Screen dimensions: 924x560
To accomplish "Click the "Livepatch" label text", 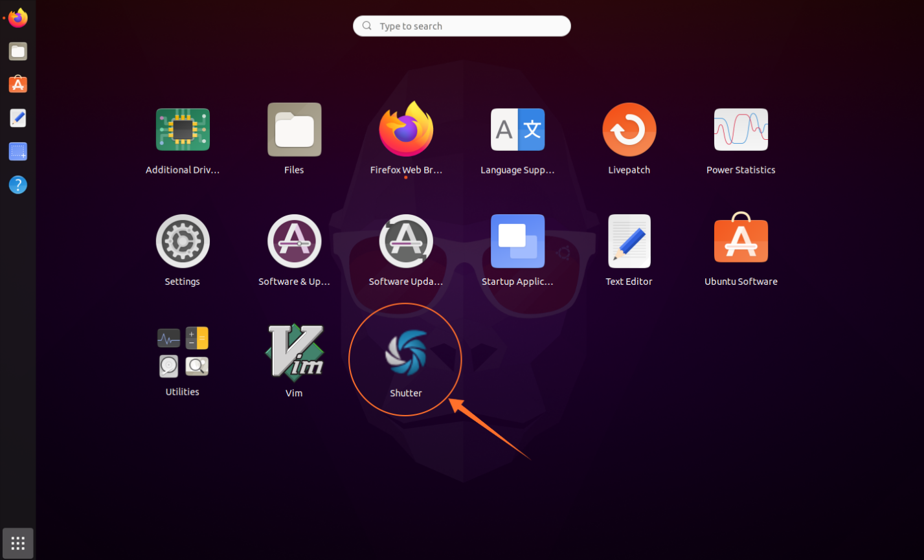I will pos(629,170).
